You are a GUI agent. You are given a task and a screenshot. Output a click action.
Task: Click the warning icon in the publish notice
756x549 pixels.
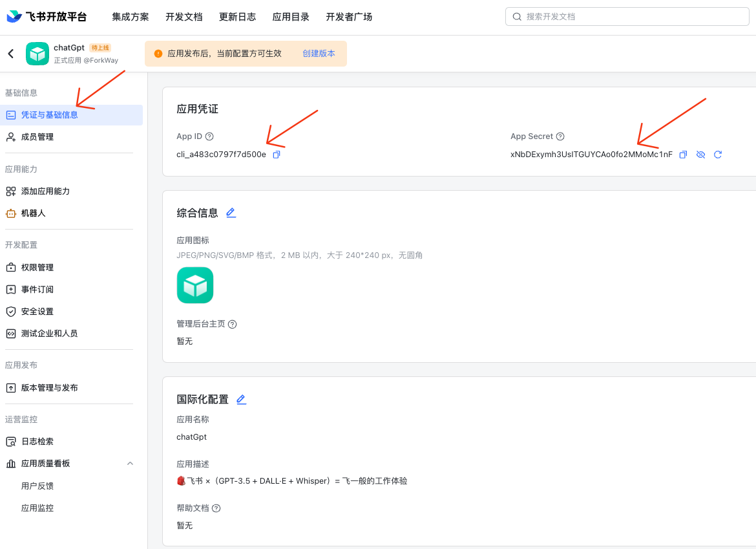pyautogui.click(x=158, y=54)
